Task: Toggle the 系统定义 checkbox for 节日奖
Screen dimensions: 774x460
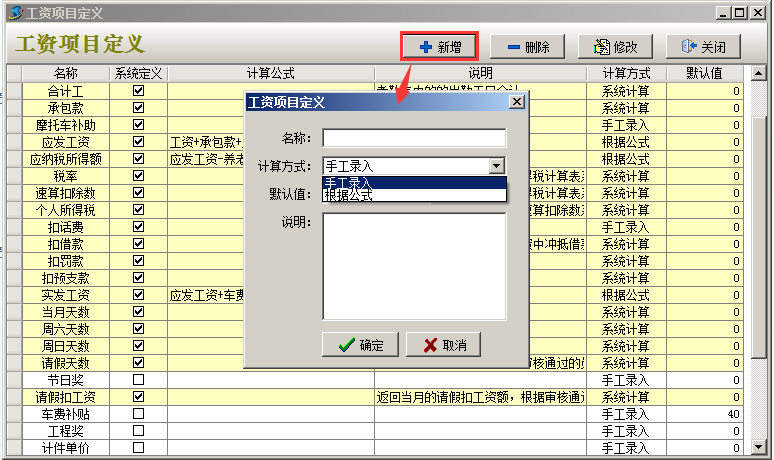Action: [138, 380]
